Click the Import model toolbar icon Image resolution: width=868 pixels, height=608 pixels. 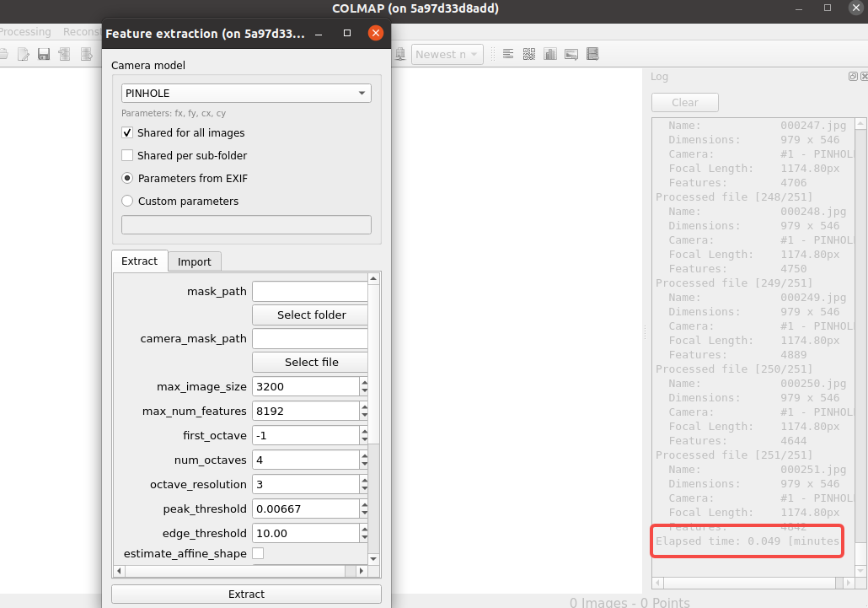[64, 54]
